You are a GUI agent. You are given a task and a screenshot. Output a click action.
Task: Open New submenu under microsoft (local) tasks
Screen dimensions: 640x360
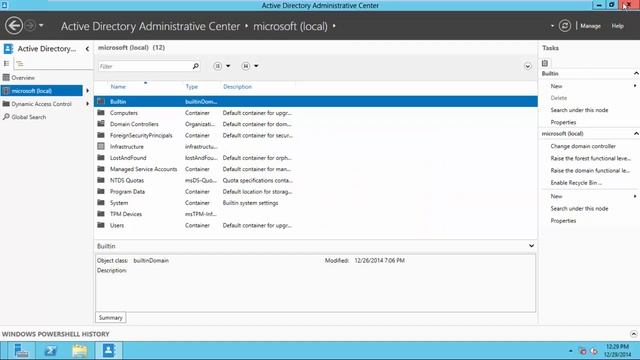[x=556, y=196]
